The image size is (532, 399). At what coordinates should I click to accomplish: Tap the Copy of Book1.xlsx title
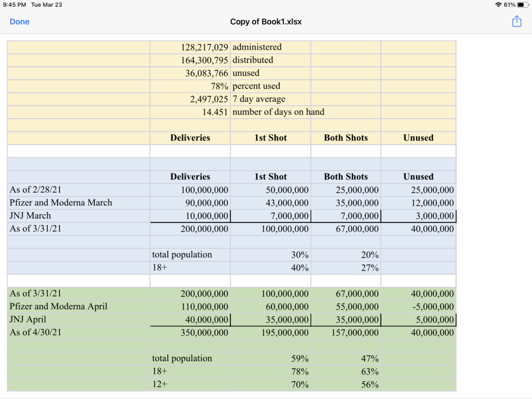tap(266, 22)
